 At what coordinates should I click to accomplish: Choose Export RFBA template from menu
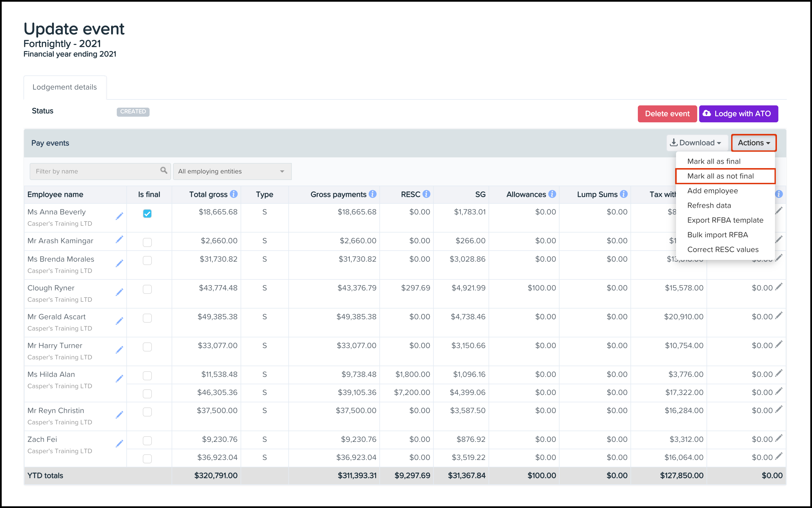[x=725, y=220]
